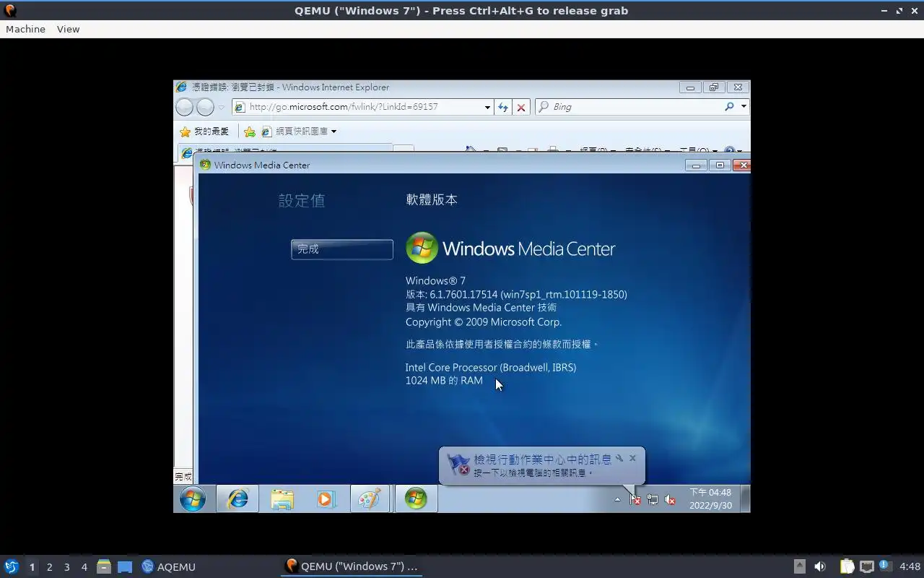Switch to host workspace 2
Image resolution: width=924 pixels, height=578 pixels.
[x=49, y=567]
